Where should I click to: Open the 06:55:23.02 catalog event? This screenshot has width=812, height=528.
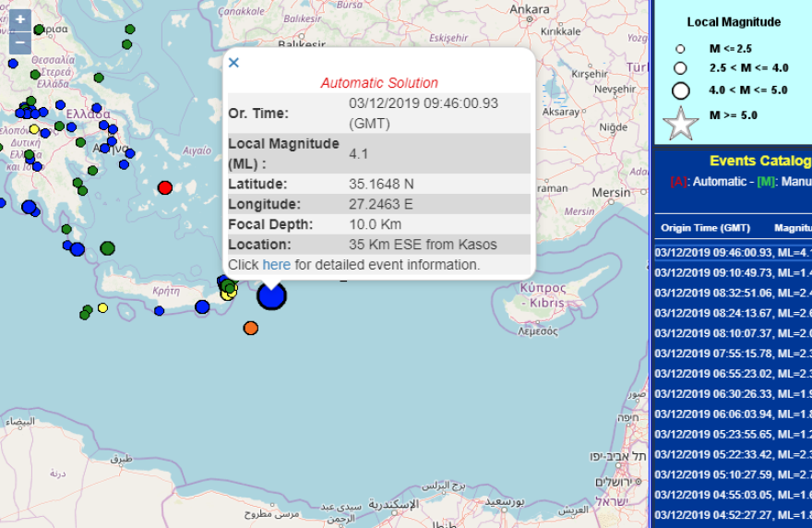pyautogui.click(x=733, y=374)
